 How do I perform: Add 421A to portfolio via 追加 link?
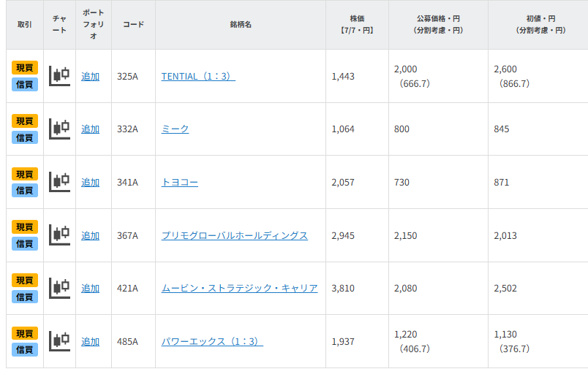click(91, 289)
